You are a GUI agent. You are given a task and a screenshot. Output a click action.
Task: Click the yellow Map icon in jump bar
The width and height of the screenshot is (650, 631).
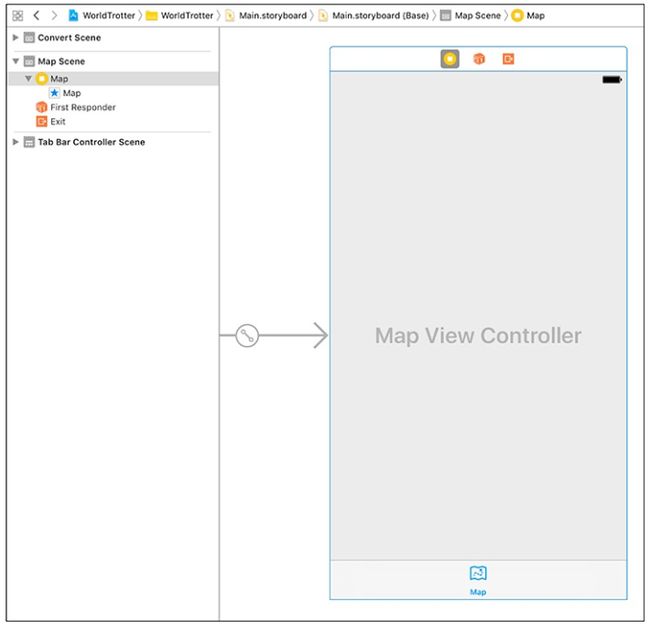(517, 16)
